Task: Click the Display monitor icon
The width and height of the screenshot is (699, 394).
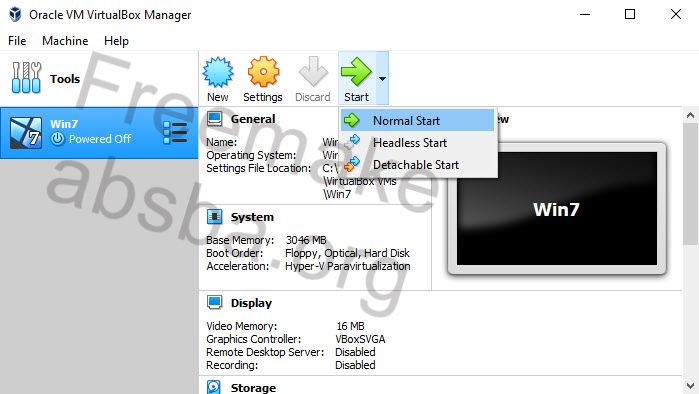Action: click(214, 303)
